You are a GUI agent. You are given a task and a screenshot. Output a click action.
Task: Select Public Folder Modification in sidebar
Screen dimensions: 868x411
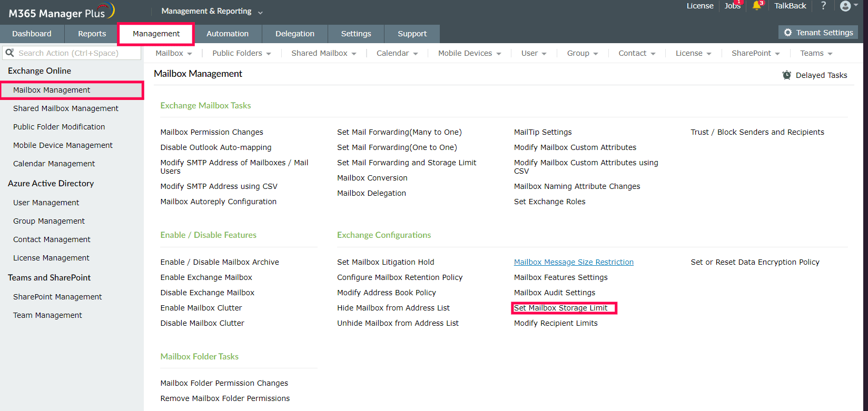click(59, 127)
